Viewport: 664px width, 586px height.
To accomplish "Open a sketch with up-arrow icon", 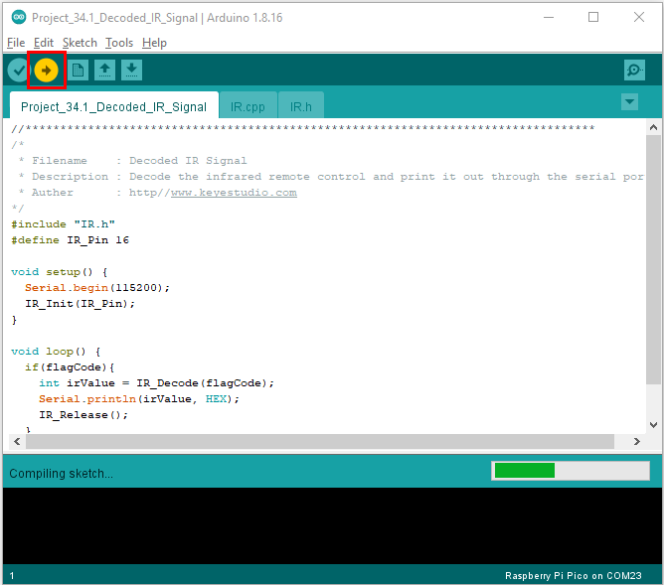I will tap(105, 70).
